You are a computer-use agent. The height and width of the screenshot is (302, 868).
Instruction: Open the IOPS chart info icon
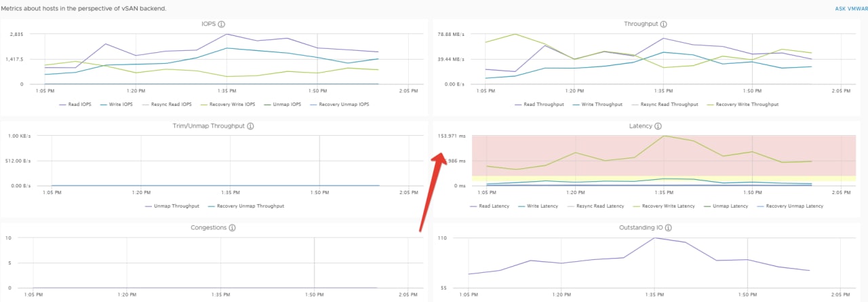coord(221,24)
